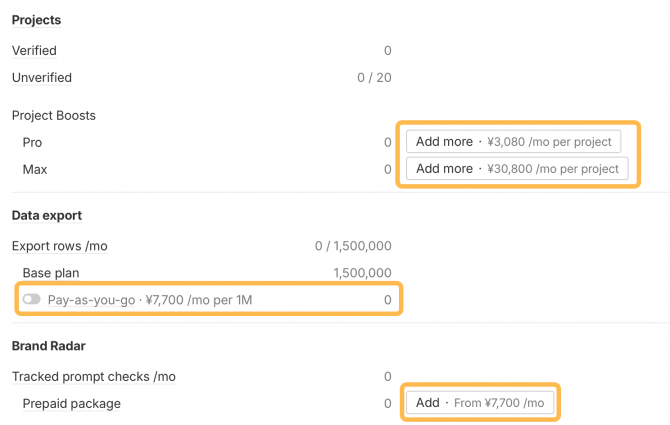
Task: Add a Brand Radar prepaid package
Action: pyautogui.click(x=479, y=403)
